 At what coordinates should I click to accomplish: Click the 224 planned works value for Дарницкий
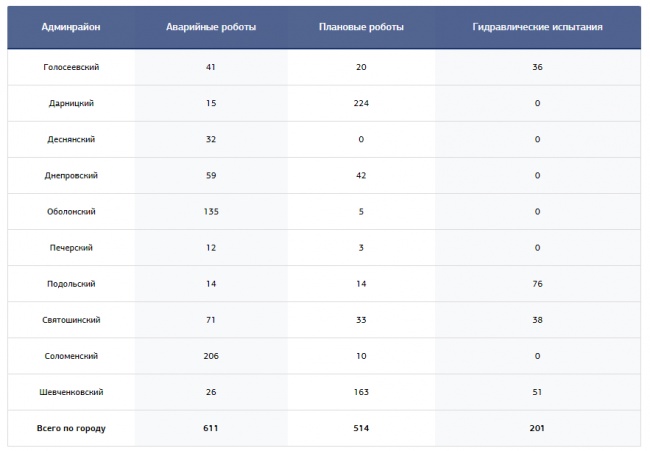point(361,103)
